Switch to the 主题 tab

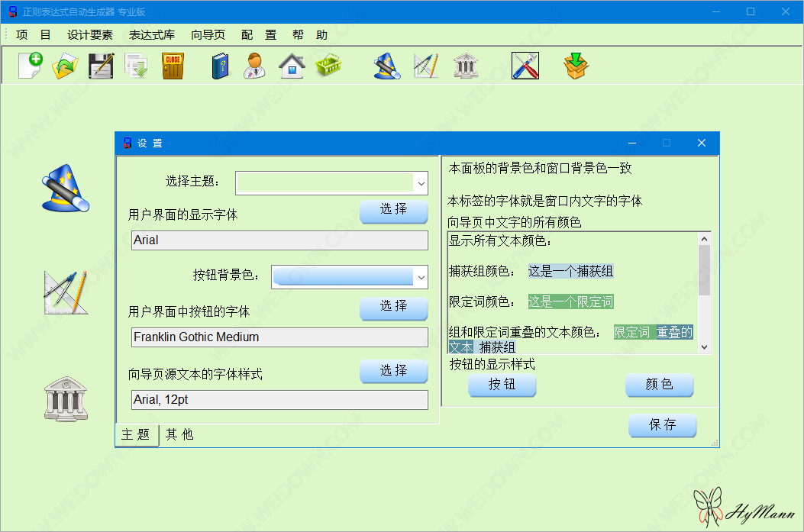coord(137,434)
